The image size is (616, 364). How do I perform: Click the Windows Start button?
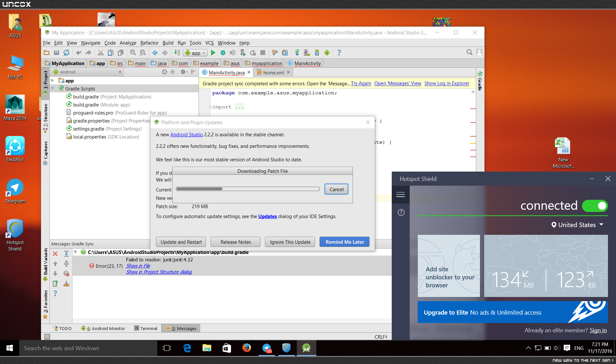tap(10, 348)
